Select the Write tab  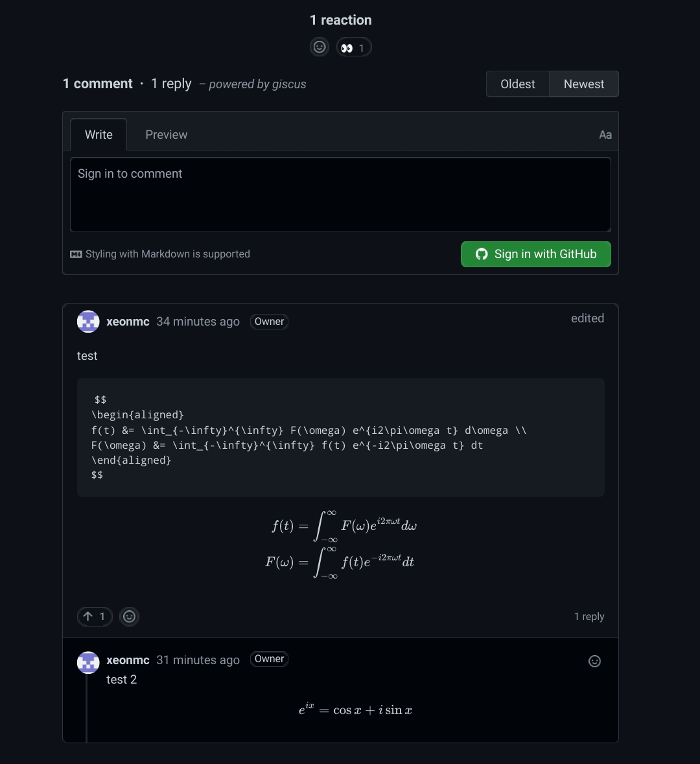pos(99,134)
